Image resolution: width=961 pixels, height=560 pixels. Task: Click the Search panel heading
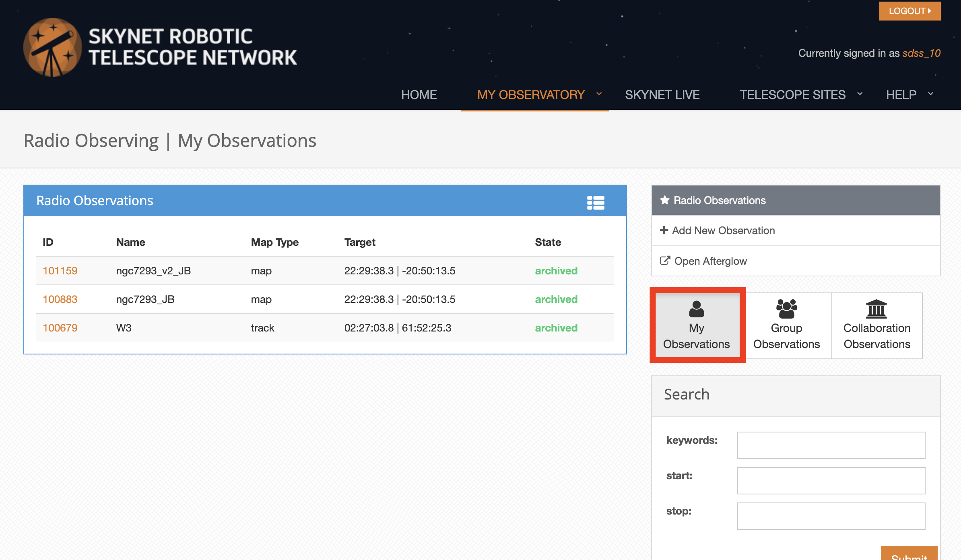point(687,394)
